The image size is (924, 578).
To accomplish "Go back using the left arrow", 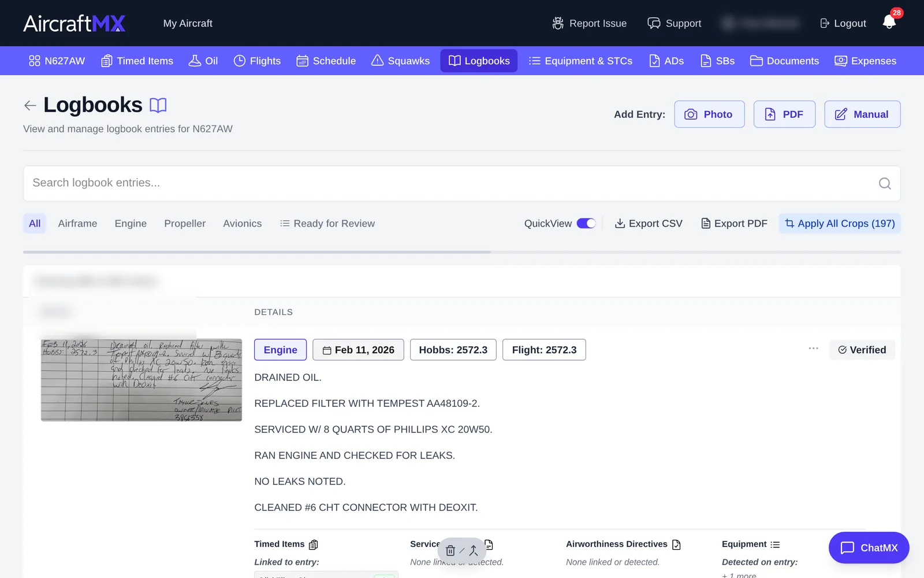I will click(x=30, y=105).
